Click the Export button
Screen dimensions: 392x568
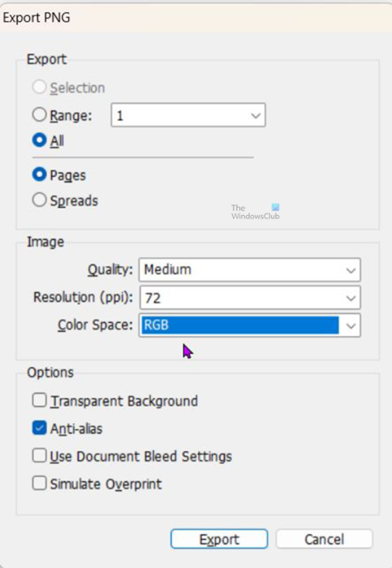pos(219,540)
